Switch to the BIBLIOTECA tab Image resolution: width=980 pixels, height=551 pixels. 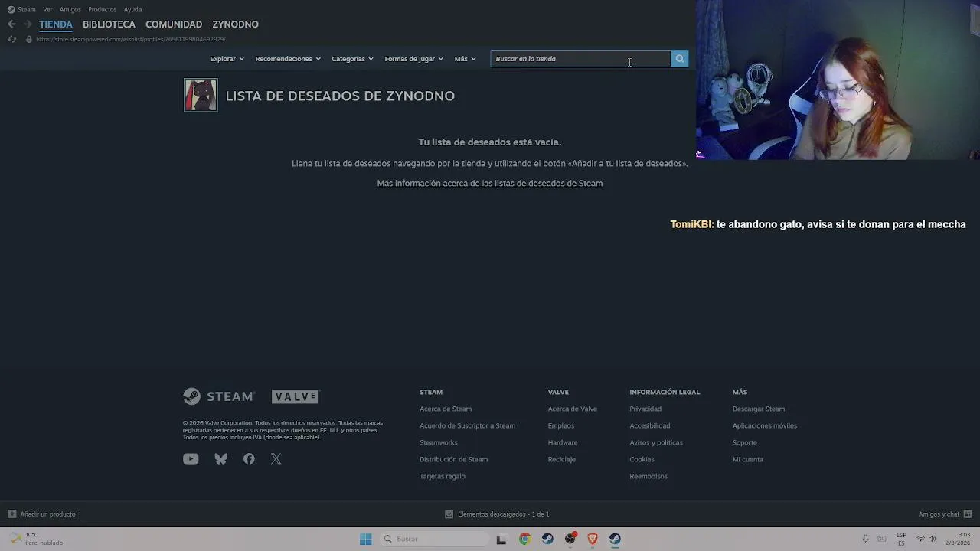point(109,24)
